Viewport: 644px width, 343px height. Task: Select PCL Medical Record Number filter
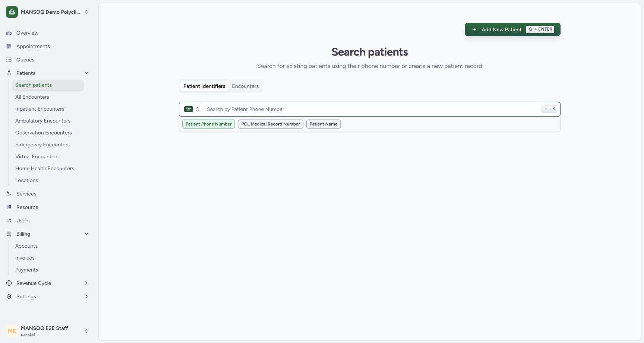(x=271, y=124)
